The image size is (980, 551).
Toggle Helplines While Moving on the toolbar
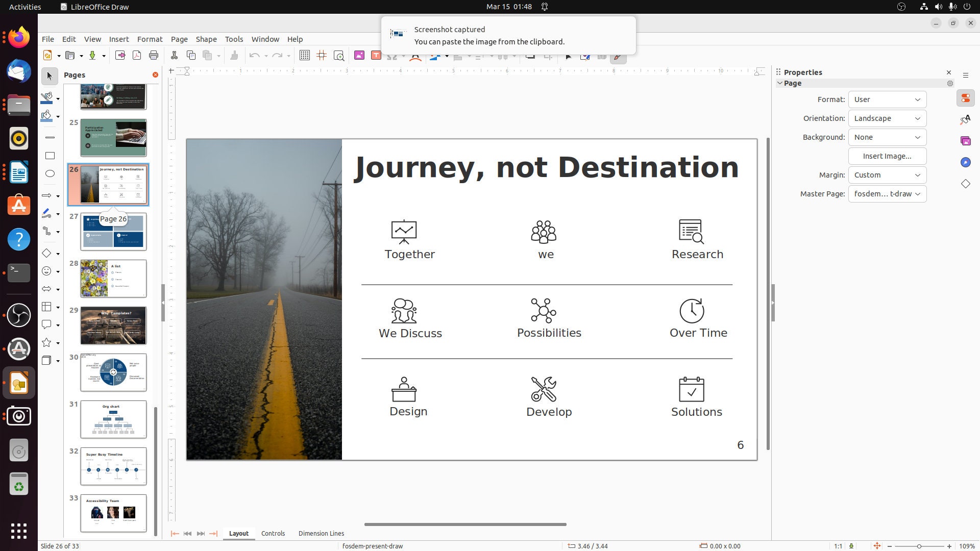[322, 56]
